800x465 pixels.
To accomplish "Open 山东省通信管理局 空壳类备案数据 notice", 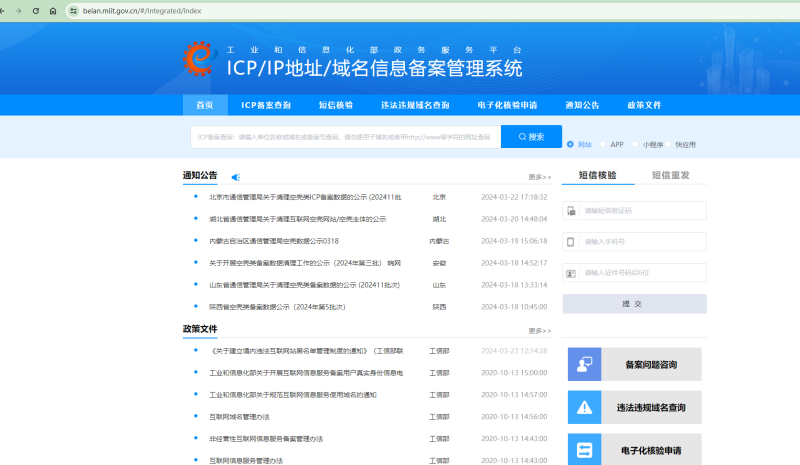I will (x=304, y=285).
